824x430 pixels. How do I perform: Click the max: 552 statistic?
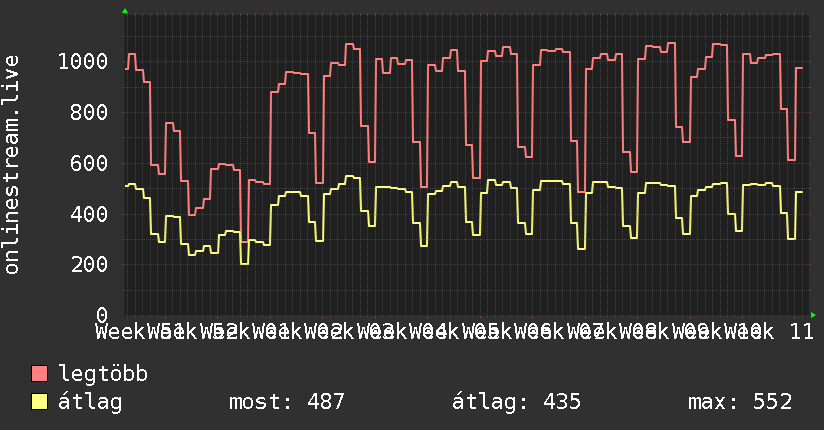740,402
